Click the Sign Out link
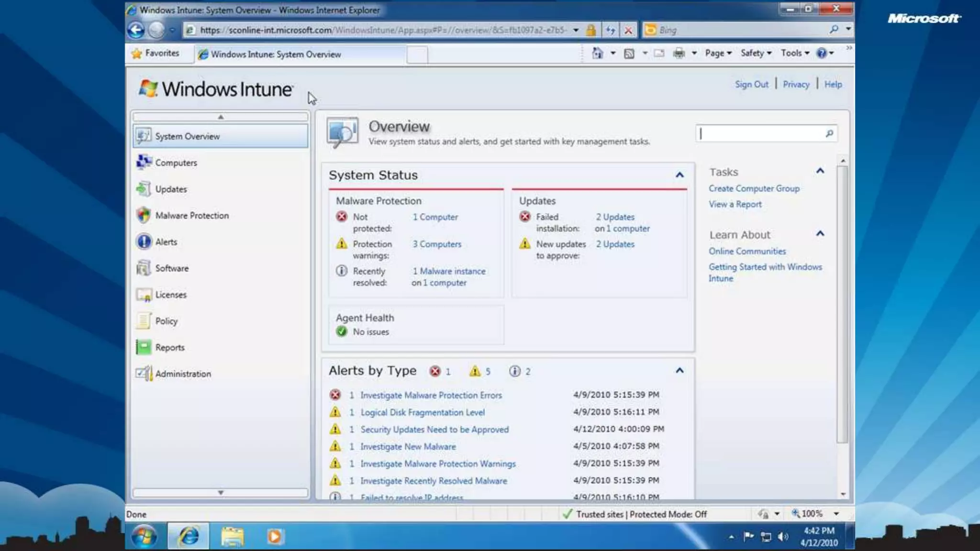Image resolution: width=980 pixels, height=551 pixels. (x=751, y=84)
